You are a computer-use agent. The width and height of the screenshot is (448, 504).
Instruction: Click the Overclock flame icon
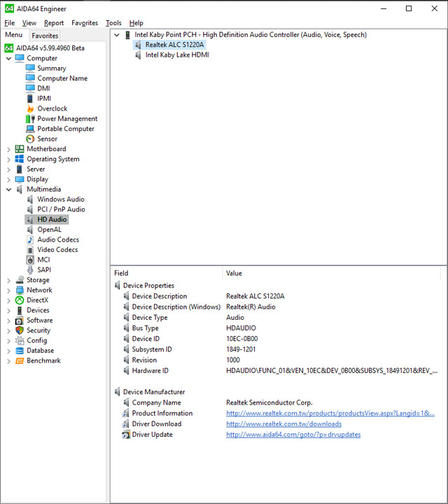pos(30,108)
